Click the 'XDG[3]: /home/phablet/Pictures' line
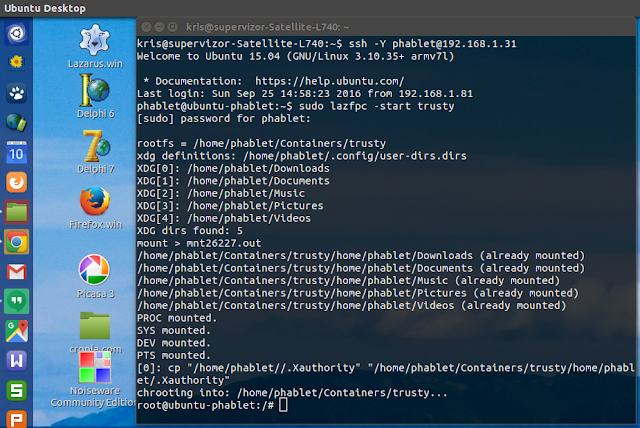The image size is (640, 428). (x=230, y=206)
